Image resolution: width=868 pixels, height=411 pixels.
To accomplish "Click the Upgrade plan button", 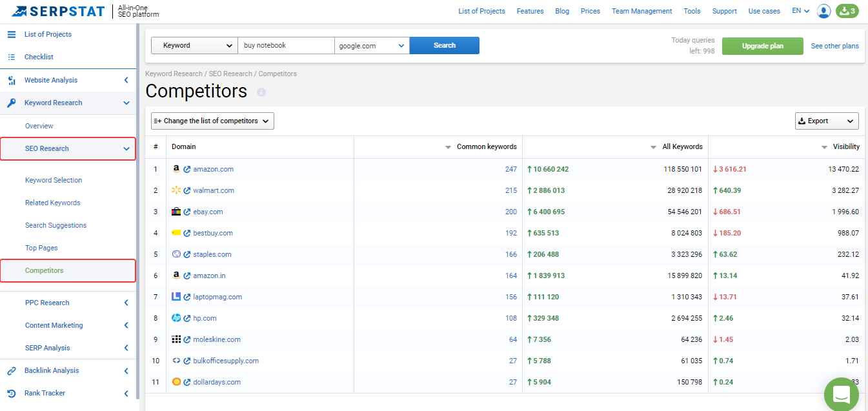I will [763, 46].
